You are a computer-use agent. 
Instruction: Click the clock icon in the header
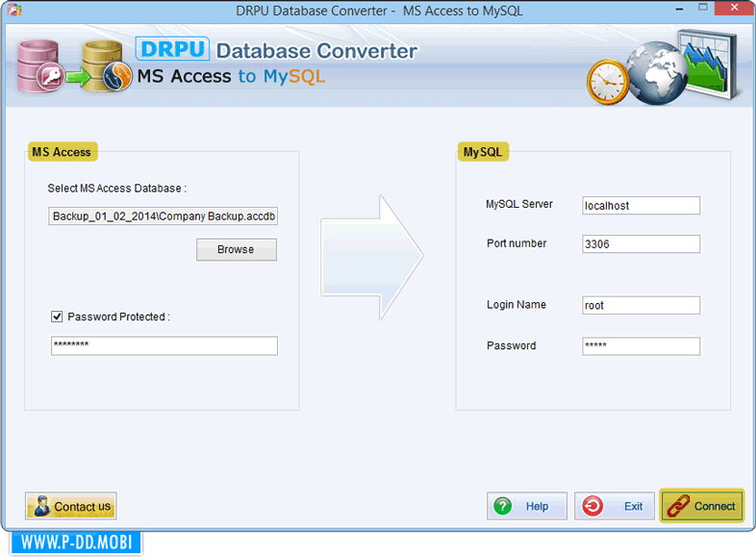(608, 83)
